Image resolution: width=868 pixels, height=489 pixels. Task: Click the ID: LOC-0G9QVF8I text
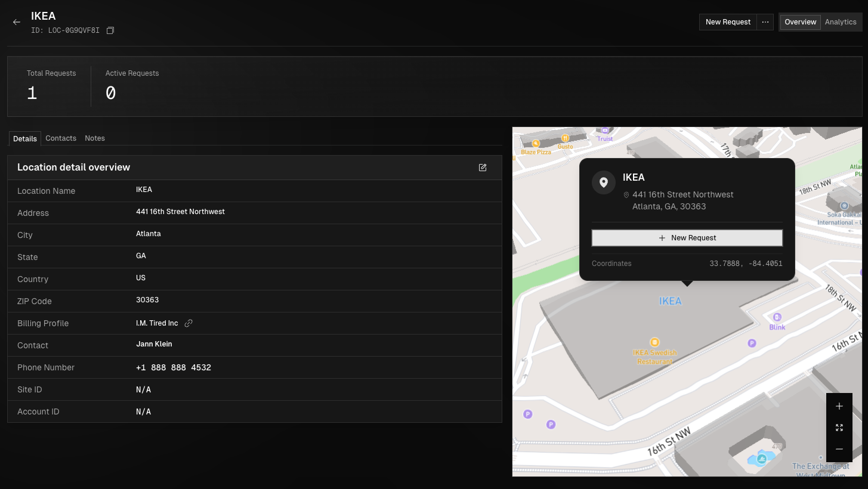pos(65,30)
